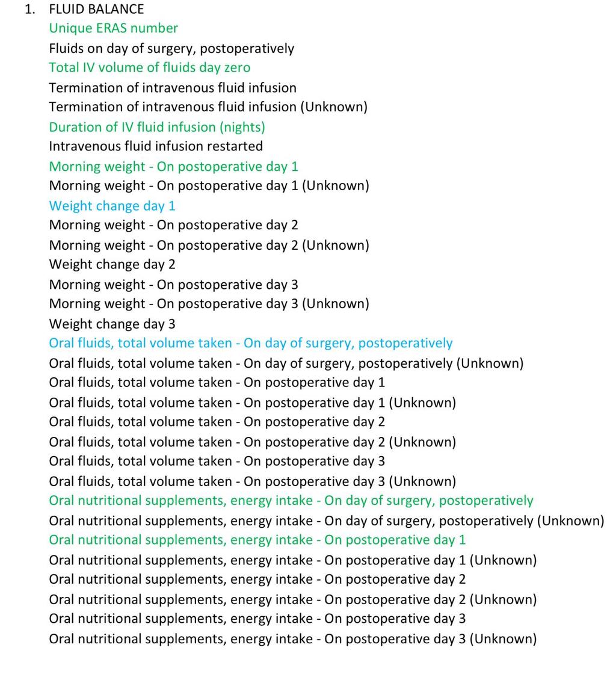Click Intravenous fluid infusion restarted line
The height and width of the screenshot is (680, 616).
(156, 147)
